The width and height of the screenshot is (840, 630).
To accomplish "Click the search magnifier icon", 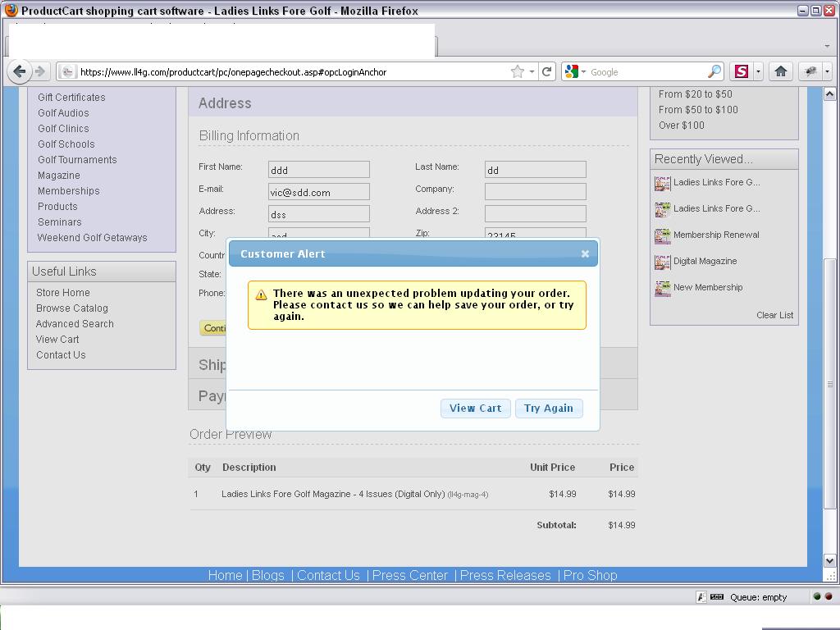I will [714, 72].
